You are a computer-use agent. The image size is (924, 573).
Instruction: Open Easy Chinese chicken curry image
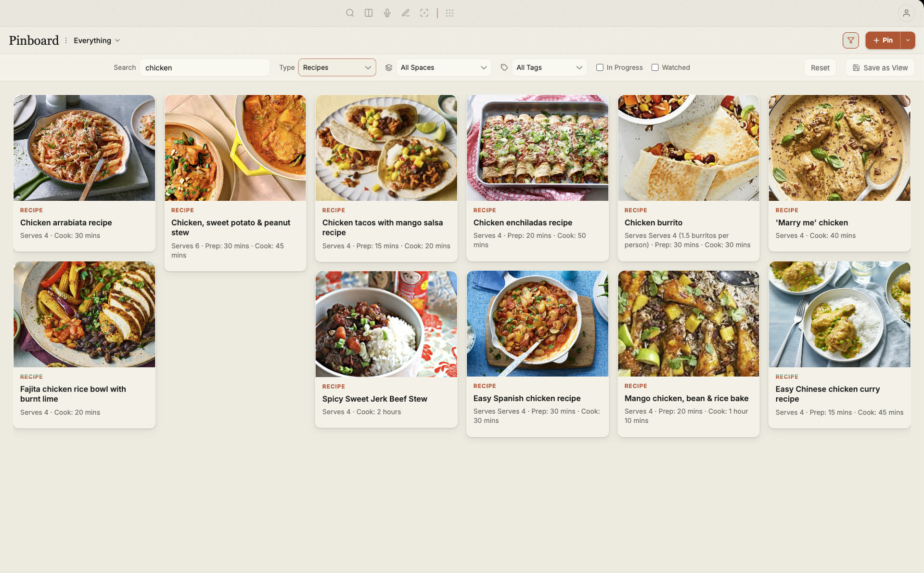pos(840,314)
